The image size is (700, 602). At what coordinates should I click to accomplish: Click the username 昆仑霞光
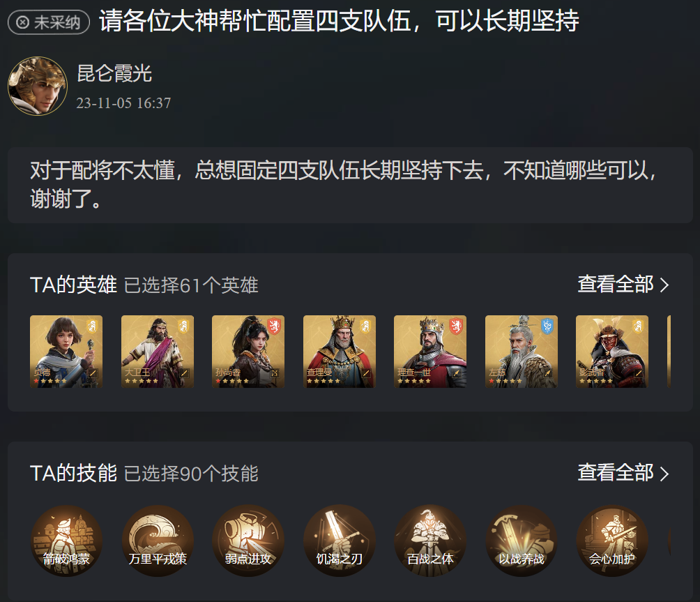(114, 73)
